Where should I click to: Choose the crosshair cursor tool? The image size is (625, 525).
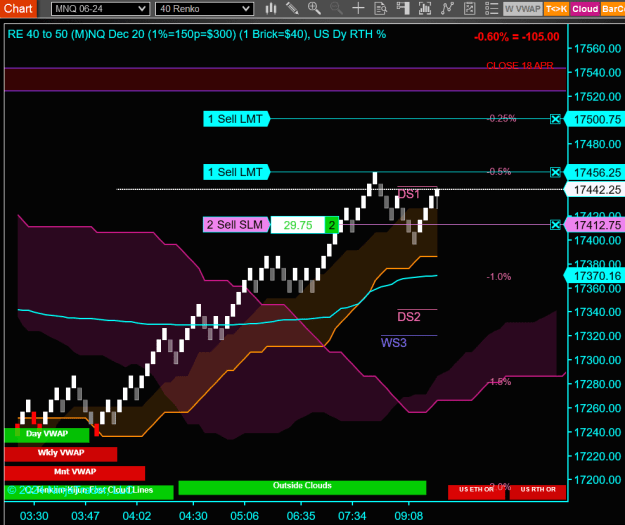[358, 8]
